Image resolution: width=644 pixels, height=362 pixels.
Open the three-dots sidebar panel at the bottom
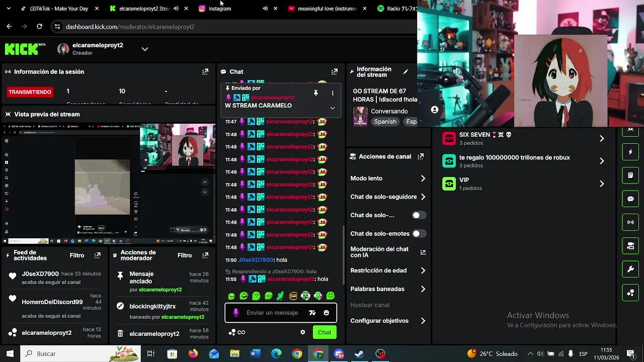pos(630,293)
